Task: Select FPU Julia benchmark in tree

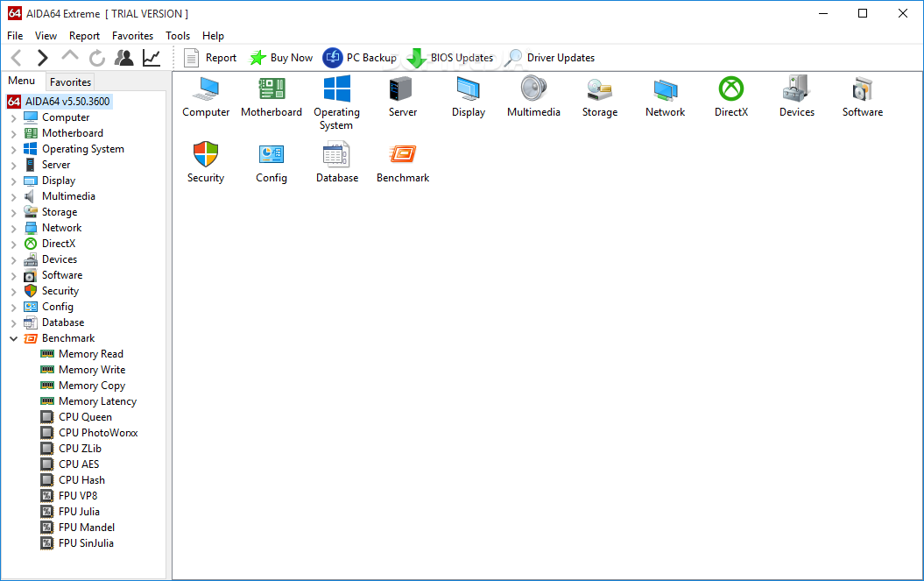Action: tap(79, 512)
